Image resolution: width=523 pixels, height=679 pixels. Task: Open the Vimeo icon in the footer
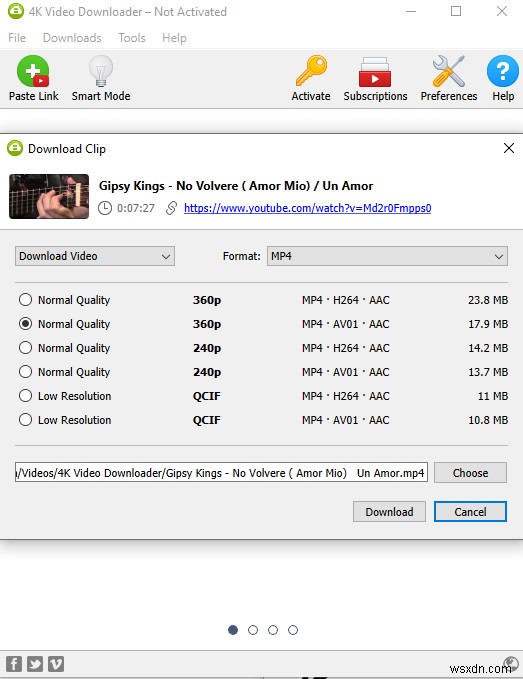tap(56, 664)
